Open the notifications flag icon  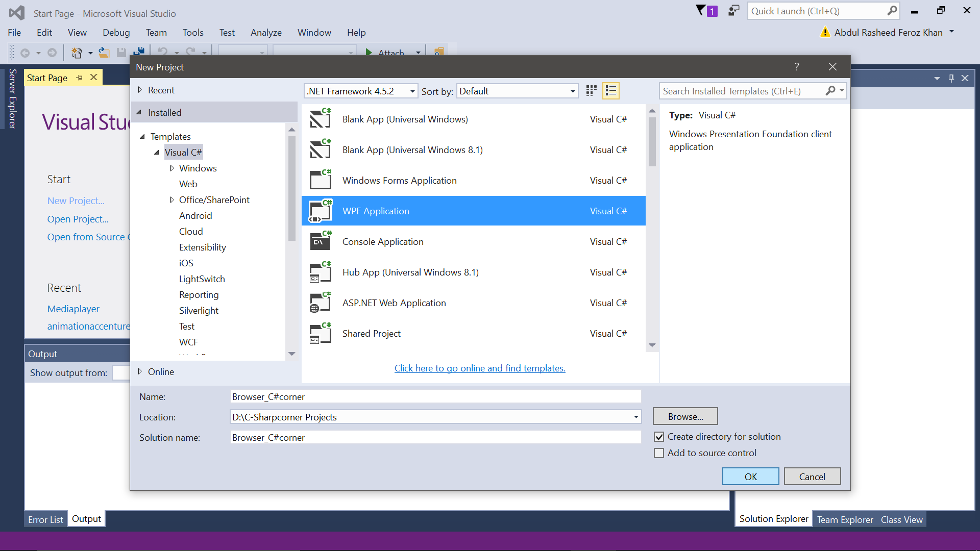coord(707,11)
